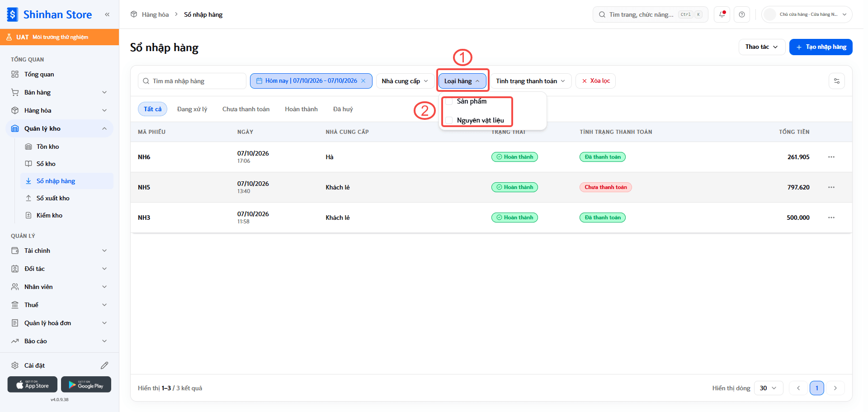Collapse the Loại hàng filter dropdown
This screenshot has width=868, height=412.
tap(462, 81)
